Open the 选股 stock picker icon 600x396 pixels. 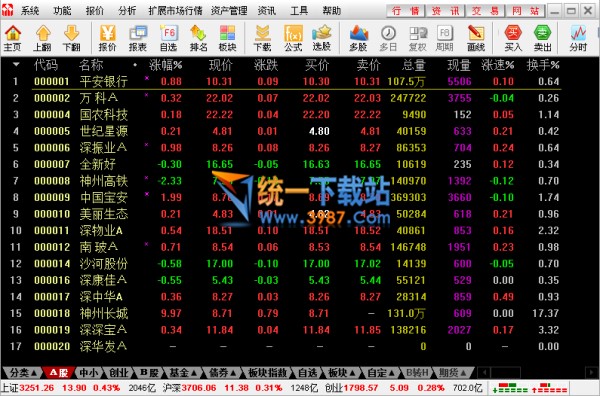pos(321,38)
